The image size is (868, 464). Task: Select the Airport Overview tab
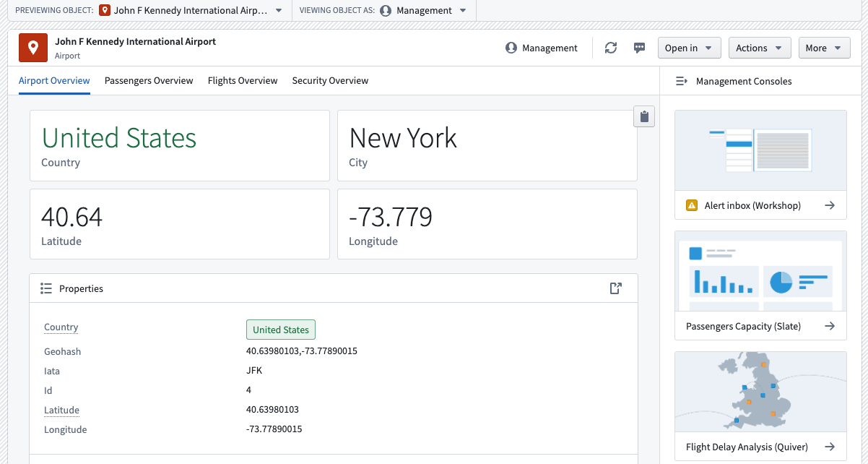tap(54, 80)
